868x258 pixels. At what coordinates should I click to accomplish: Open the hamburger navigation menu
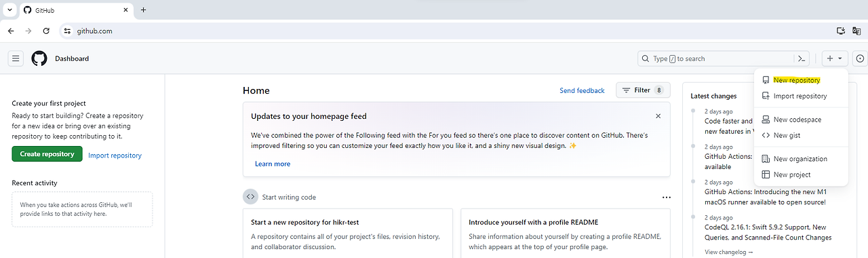coord(16,58)
